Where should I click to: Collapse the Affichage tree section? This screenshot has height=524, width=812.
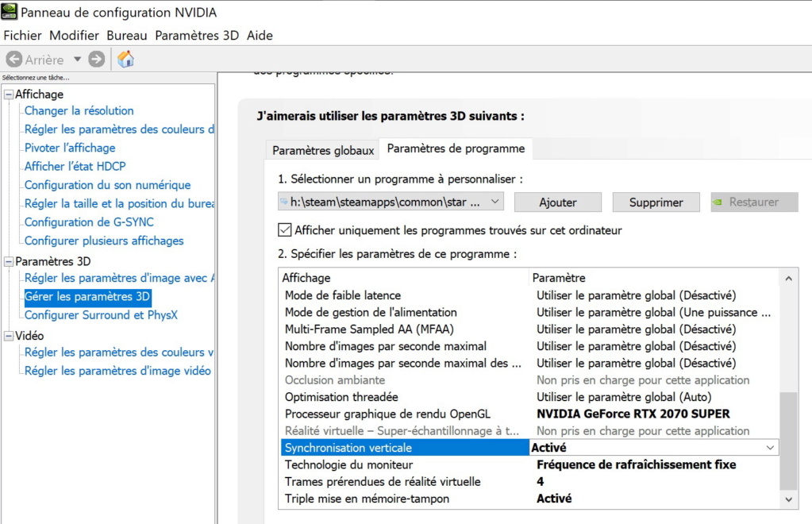[9, 94]
